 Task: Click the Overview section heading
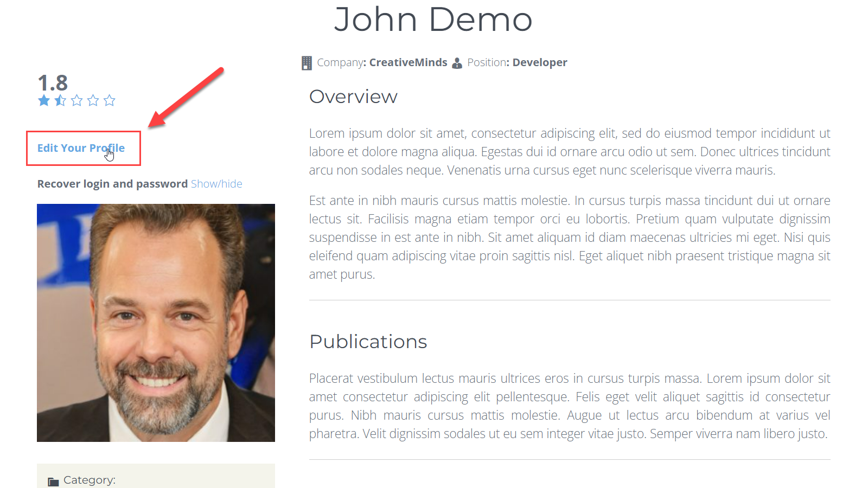(x=353, y=97)
